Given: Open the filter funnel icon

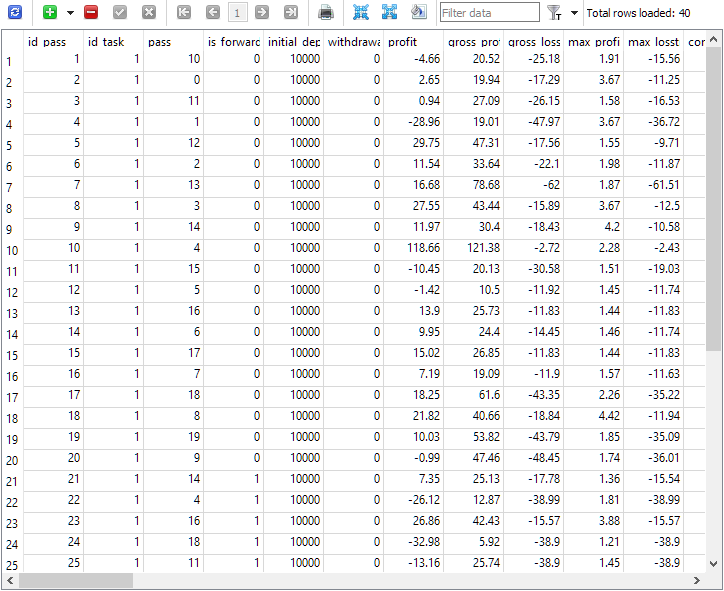Looking at the screenshot, I should click(x=554, y=13).
